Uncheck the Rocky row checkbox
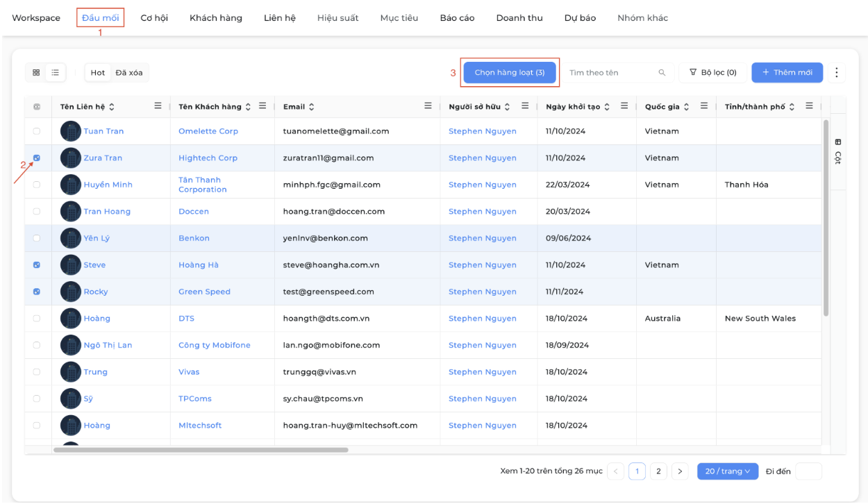868x504 pixels. click(x=37, y=292)
